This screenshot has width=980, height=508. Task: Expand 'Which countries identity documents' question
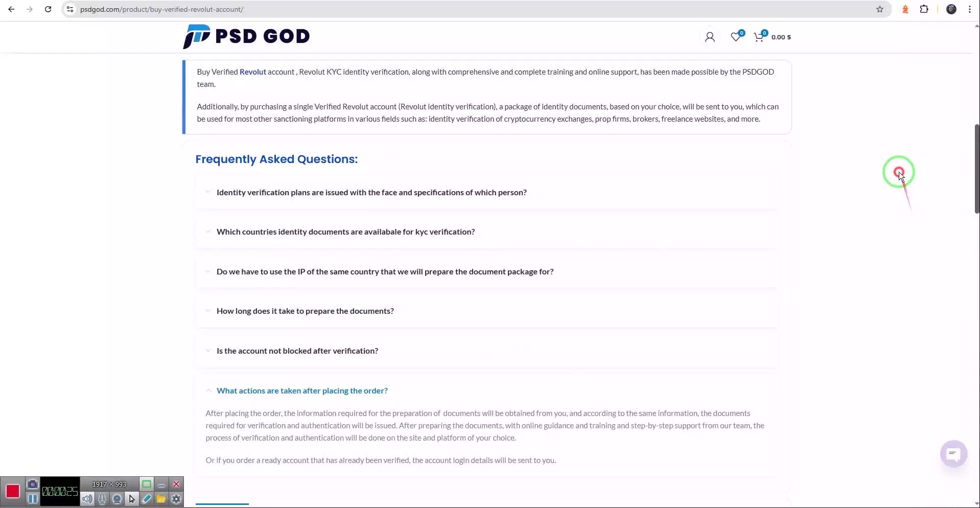(486, 232)
